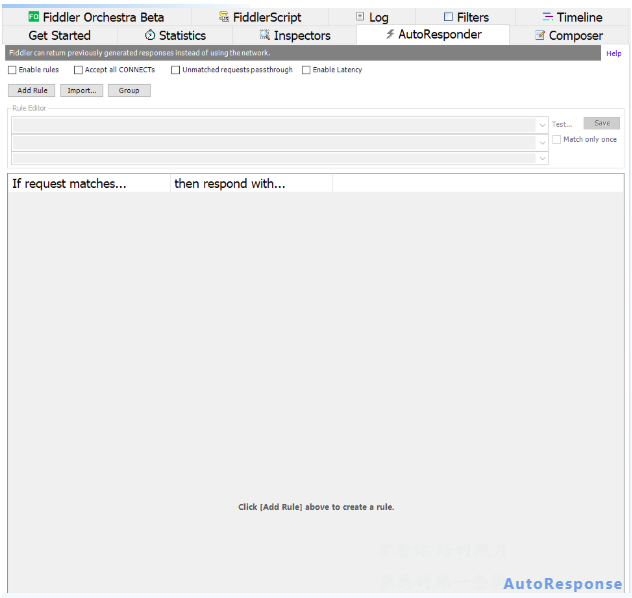Click the first Rule Editor match field
The width and height of the screenshot is (632, 598).
[x=280, y=125]
